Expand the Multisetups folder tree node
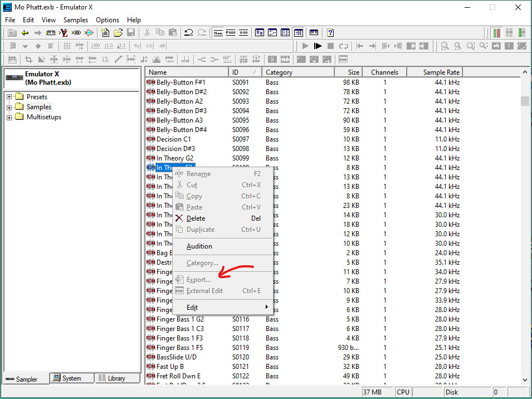The image size is (532, 399). coord(9,117)
